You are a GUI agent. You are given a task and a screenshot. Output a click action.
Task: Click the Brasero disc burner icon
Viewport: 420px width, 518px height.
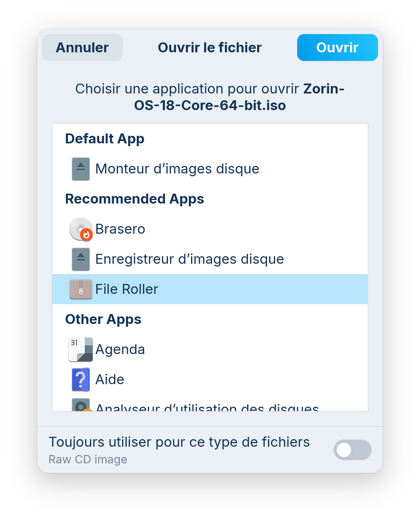81,229
